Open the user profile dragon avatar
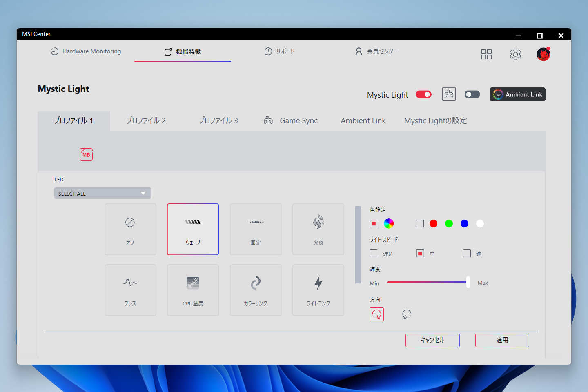 point(543,54)
